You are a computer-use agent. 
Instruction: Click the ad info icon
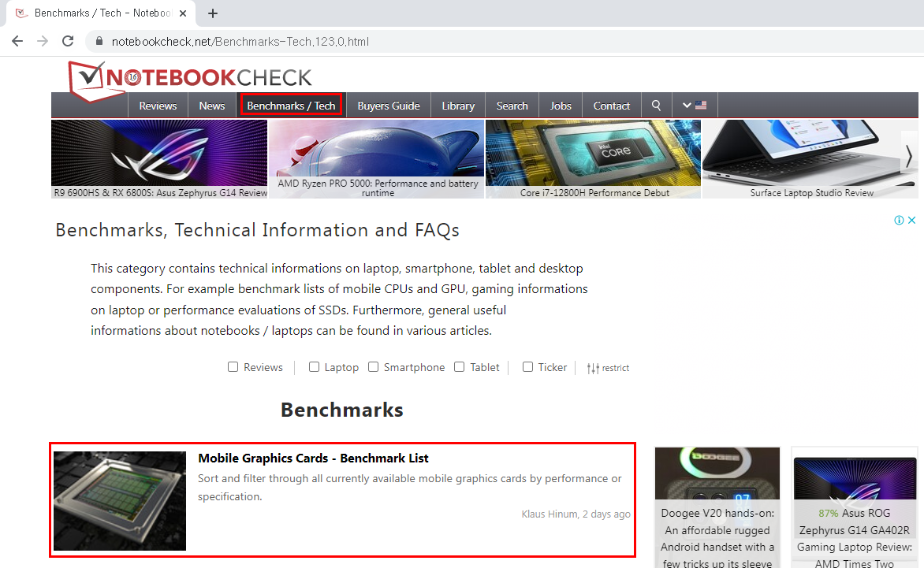(899, 220)
